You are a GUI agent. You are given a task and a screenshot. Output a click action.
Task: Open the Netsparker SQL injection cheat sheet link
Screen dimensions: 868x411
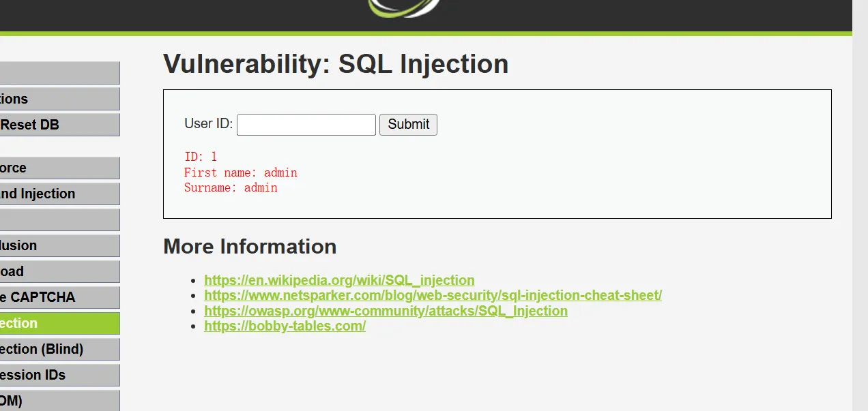(433, 295)
